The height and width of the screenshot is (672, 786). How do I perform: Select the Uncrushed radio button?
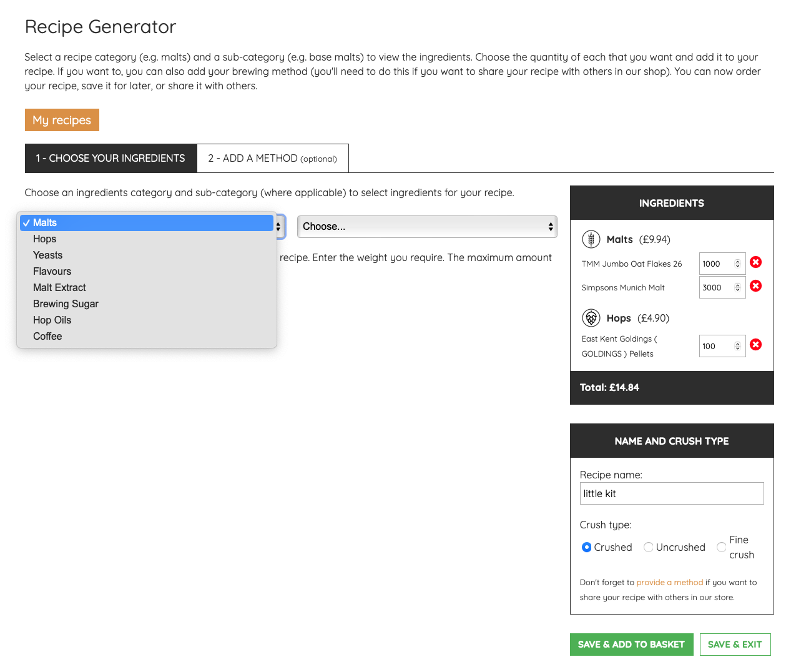[648, 547]
